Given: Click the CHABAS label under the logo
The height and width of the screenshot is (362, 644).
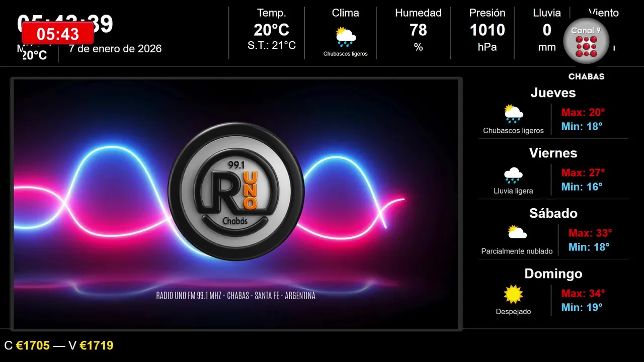Looking at the screenshot, I should point(586,77).
